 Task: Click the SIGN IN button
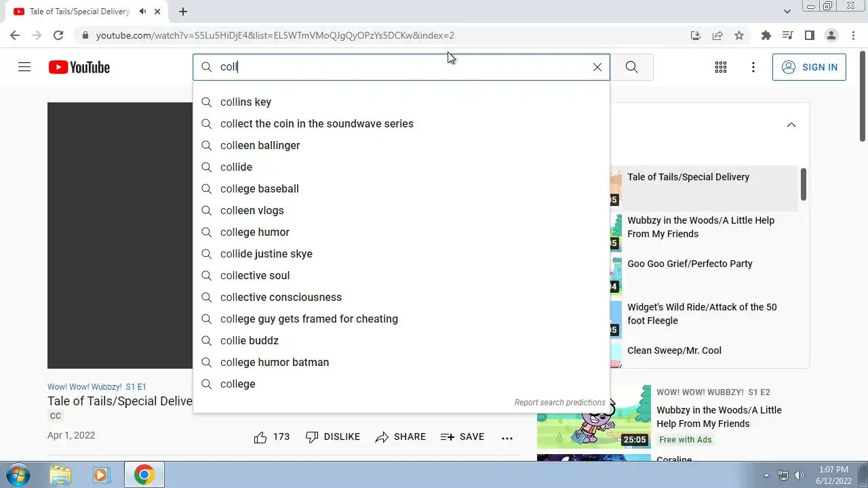[x=809, y=67]
